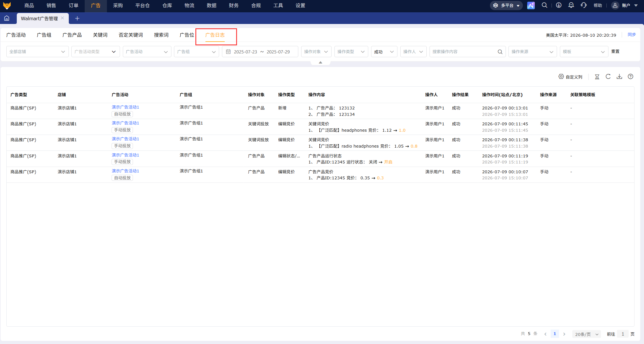Open the 模板 dropdown

pos(584,52)
